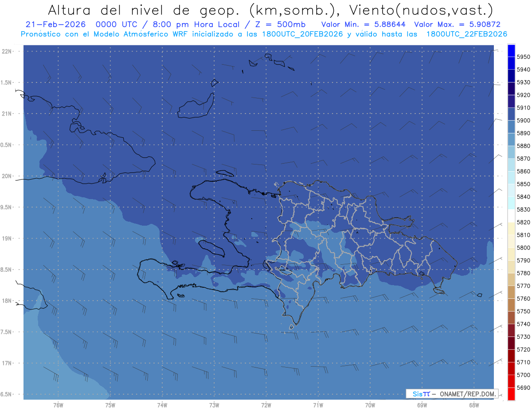Viewport: 532px width, 411px height.
Task: Click the '5790' colorbar value
Action: coord(524,260)
